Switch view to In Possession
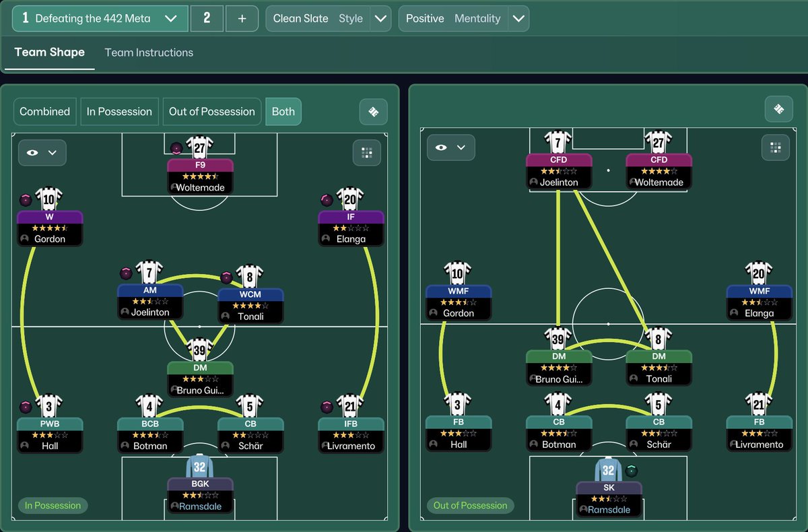Screen dimensions: 808x532 tap(119, 112)
